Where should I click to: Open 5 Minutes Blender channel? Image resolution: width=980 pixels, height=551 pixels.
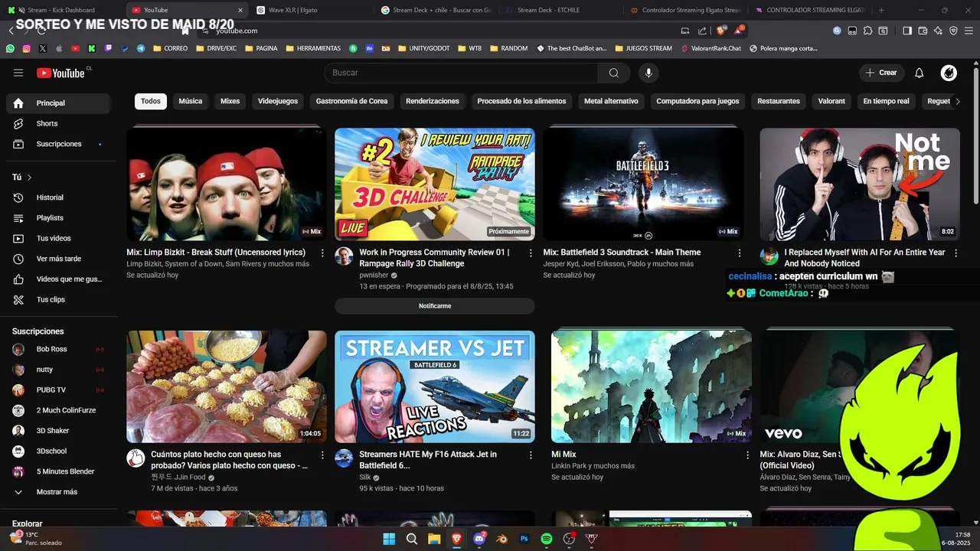59,471
